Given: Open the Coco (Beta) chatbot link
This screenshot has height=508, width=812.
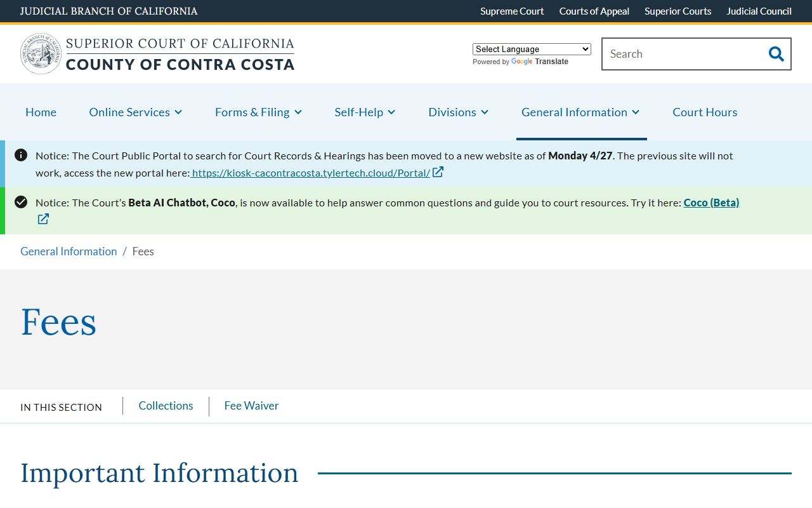Looking at the screenshot, I should point(711,203).
